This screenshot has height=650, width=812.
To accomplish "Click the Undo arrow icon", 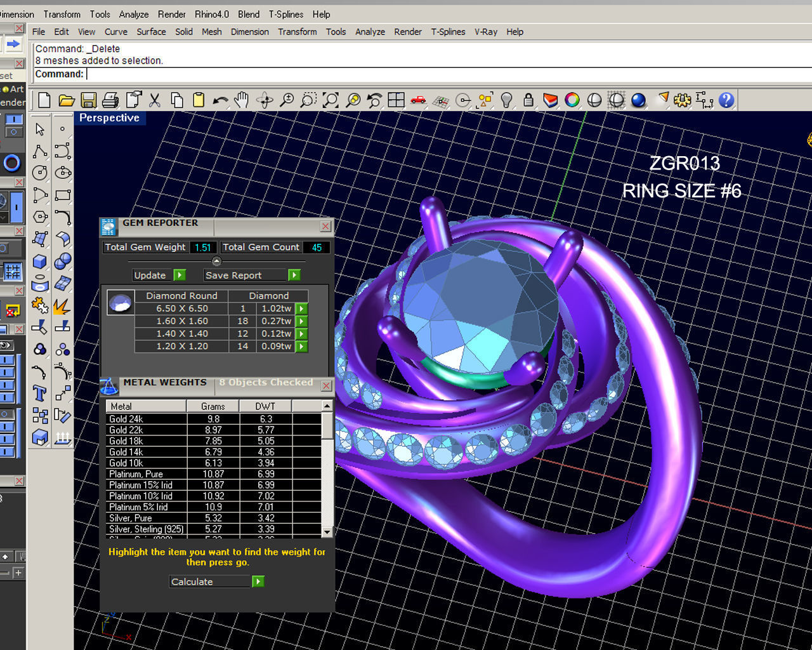I will click(220, 100).
